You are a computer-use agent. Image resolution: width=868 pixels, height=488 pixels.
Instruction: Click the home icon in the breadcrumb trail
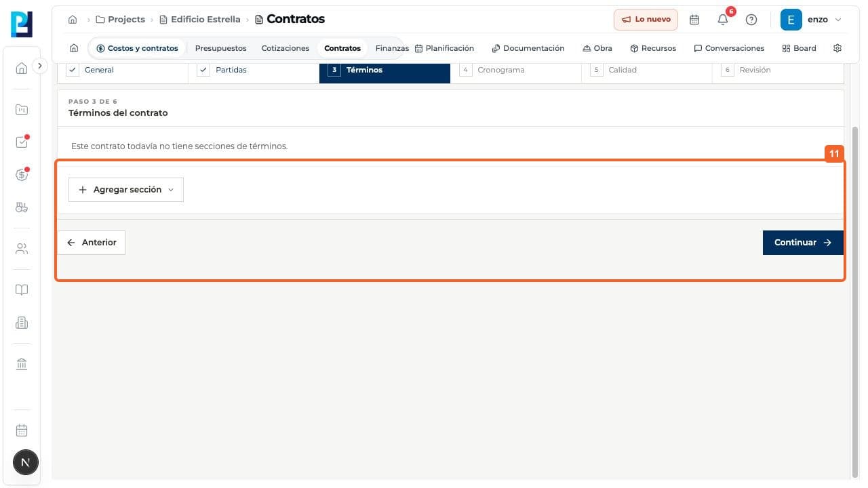(73, 20)
